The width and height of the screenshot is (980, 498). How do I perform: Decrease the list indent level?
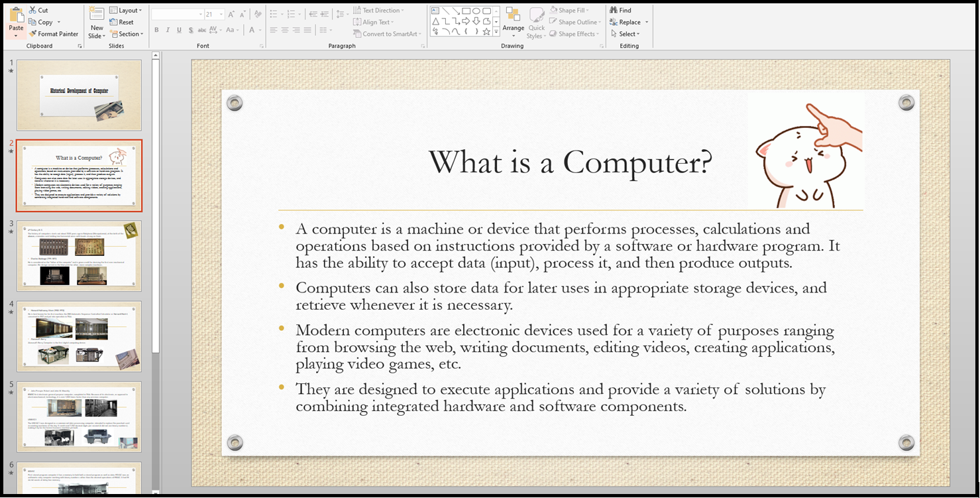[313, 13]
